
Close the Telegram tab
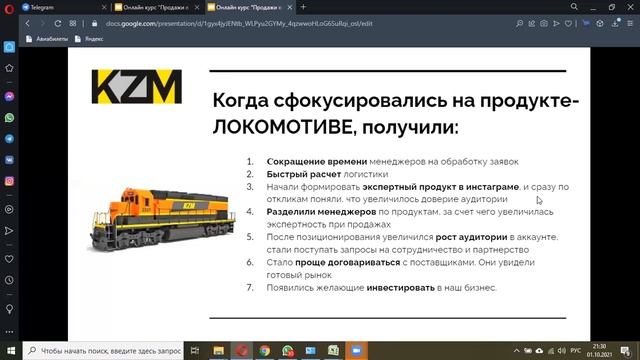pos(104,7)
